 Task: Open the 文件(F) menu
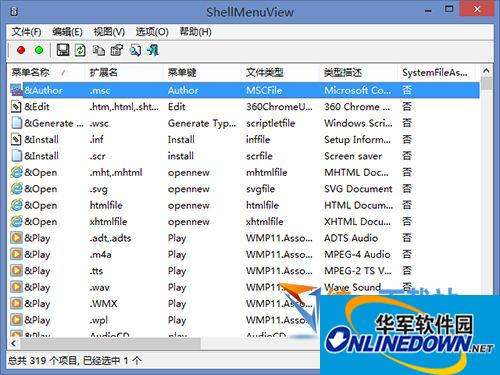point(26,32)
